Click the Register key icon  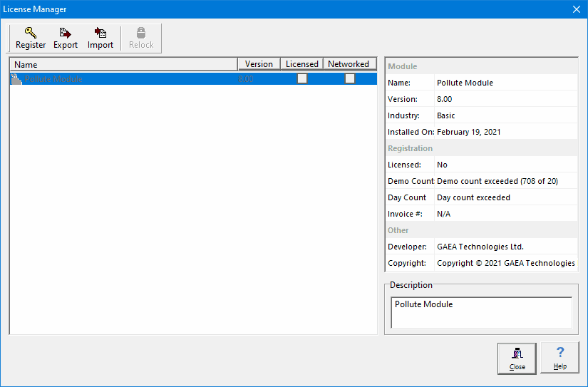pos(31,33)
